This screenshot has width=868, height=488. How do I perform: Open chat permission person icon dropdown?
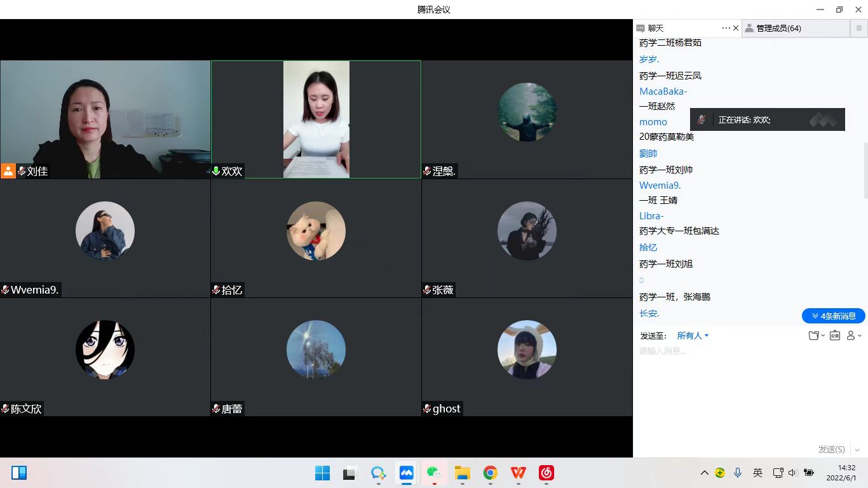[854, 335]
